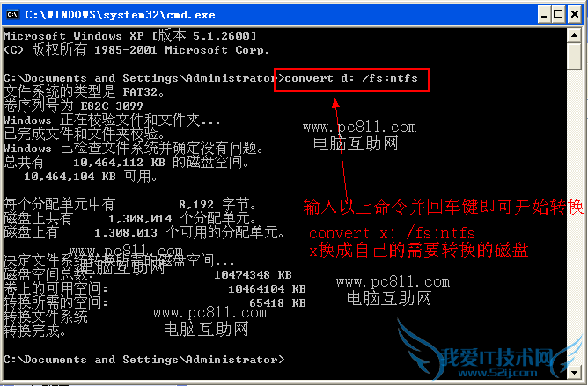Click the scrollbar down arrow
This screenshot has width=588, height=386.
tap(574, 372)
